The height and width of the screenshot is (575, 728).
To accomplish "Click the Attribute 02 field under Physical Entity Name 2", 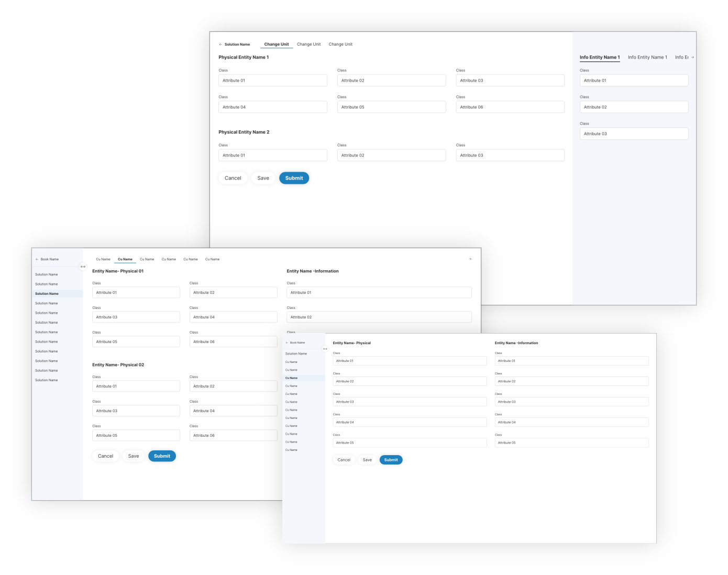I will click(x=391, y=156).
